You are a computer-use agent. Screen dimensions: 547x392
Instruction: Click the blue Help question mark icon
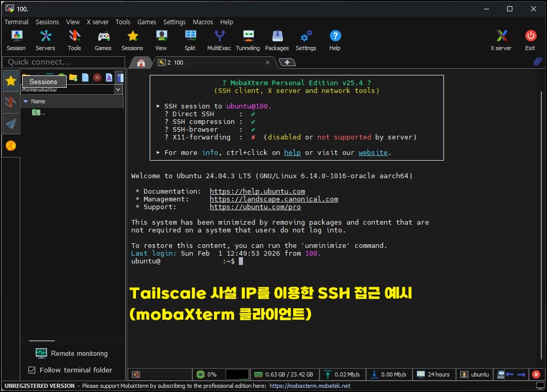[x=335, y=36]
